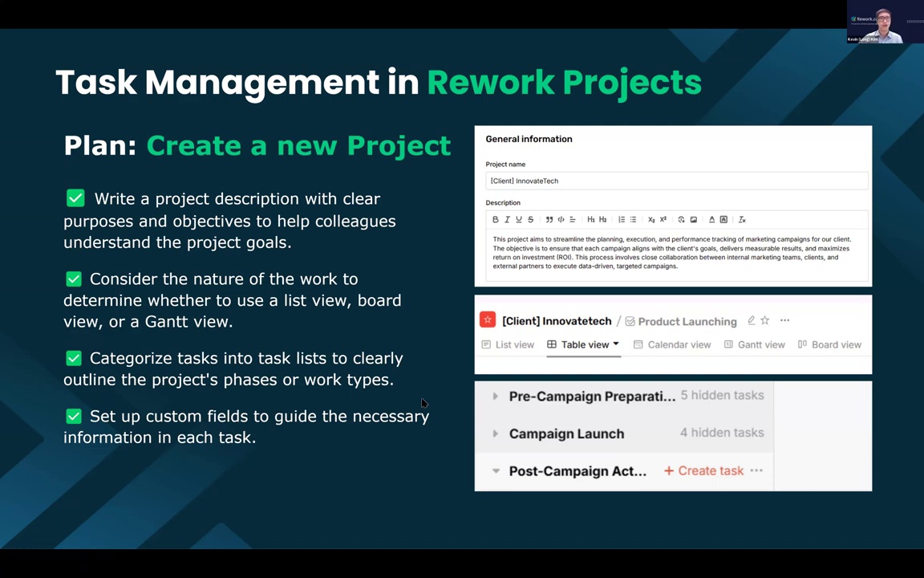This screenshot has height=578, width=924.
Task: Apply Heading 1 style
Action: 590,219
